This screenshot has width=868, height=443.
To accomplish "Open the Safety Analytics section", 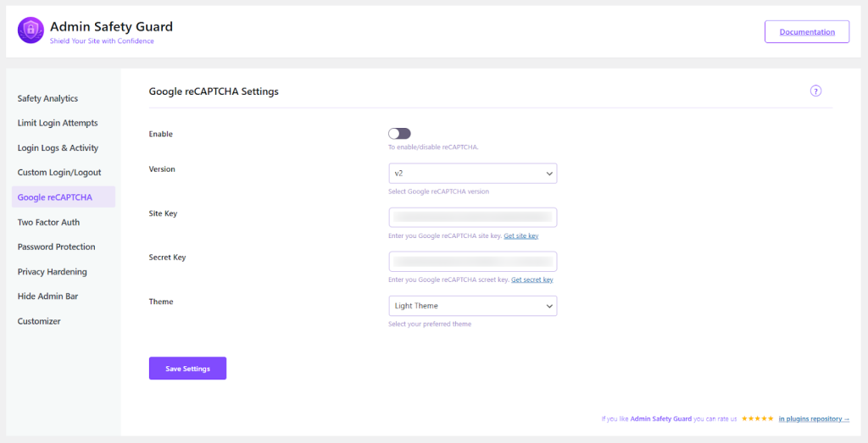I will 47,99.
